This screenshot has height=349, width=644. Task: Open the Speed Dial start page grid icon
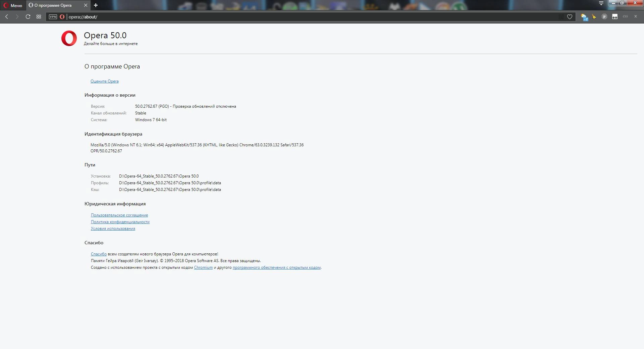tap(39, 17)
